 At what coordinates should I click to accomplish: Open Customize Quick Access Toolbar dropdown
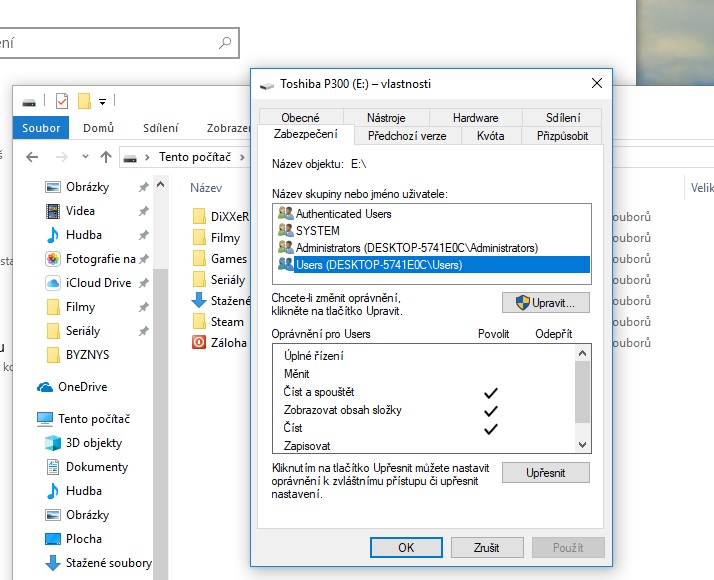pos(103,102)
